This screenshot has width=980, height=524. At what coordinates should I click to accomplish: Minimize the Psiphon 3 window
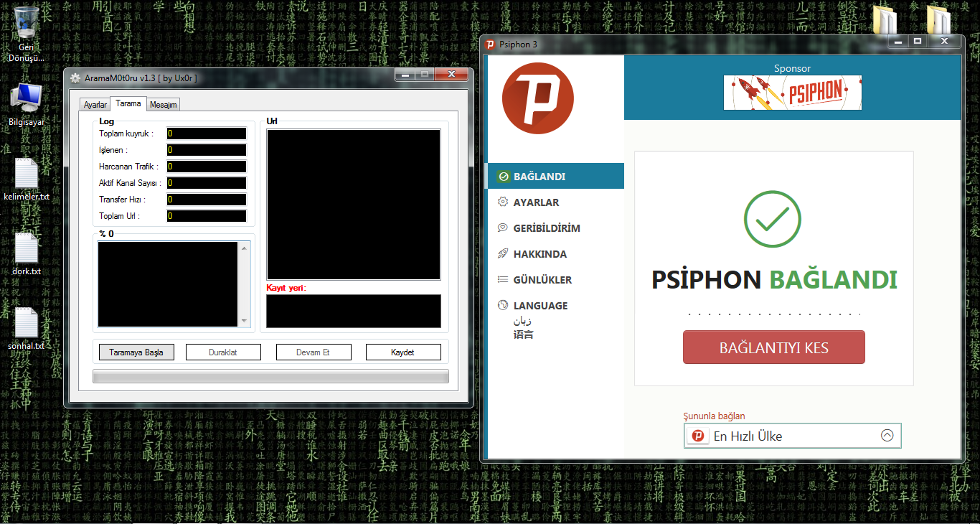pos(899,42)
